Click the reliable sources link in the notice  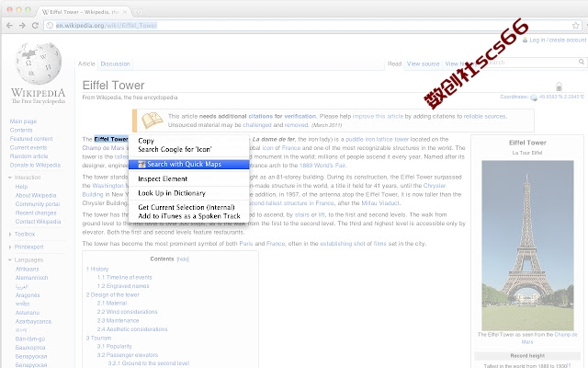click(x=484, y=117)
